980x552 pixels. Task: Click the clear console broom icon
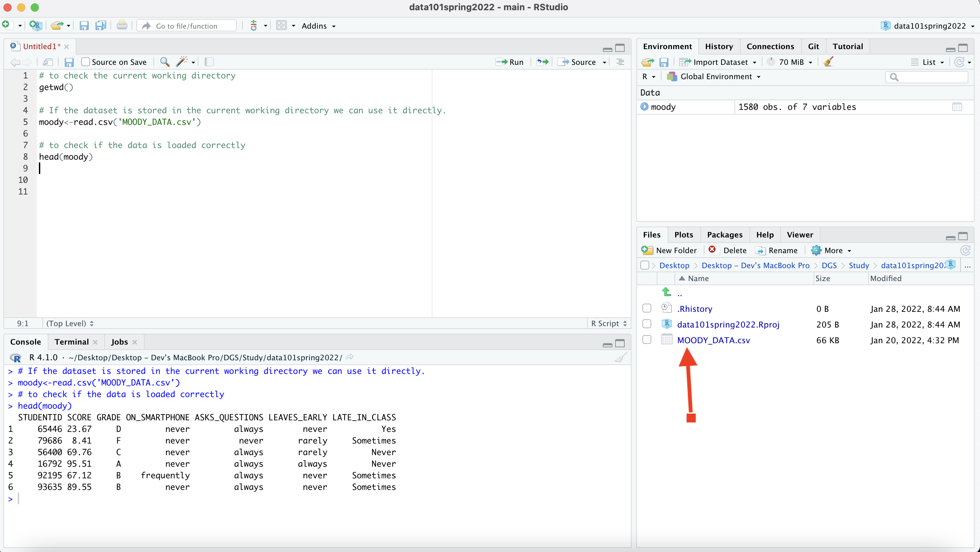point(621,358)
